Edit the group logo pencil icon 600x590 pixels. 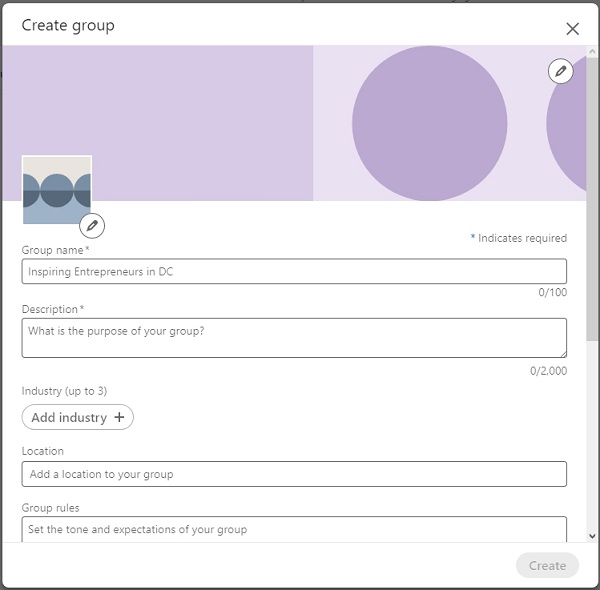92,226
